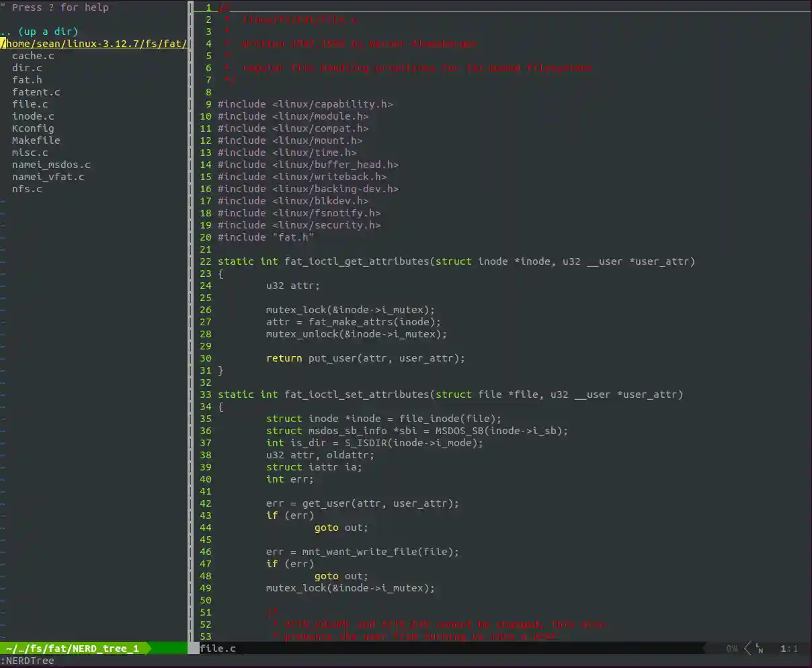Open fat.h from the file tree
This screenshot has height=668, width=812.
[27, 80]
